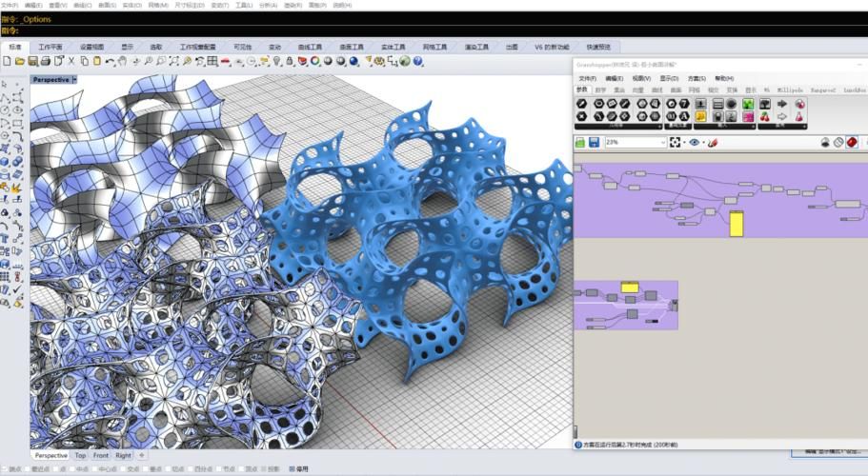Switch to the Top viewport tab
Image resolution: width=868 pixels, height=476 pixels.
tap(80, 456)
